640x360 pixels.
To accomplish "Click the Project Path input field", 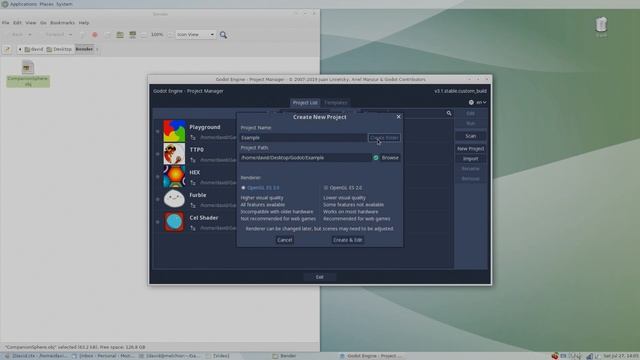I will point(305,158).
